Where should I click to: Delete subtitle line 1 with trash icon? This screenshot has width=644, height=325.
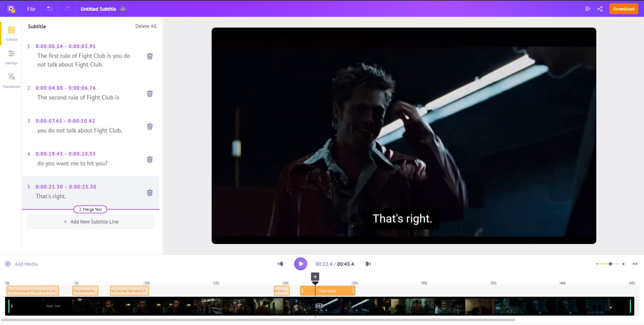(150, 56)
